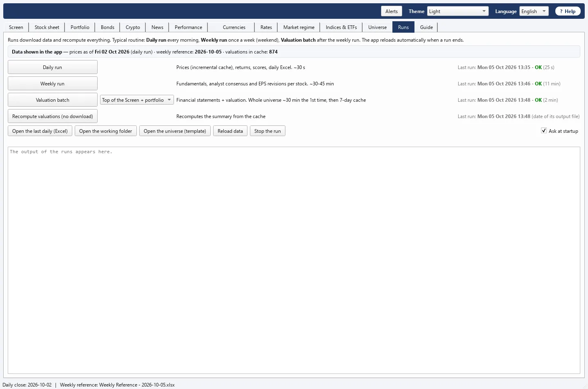Go to the Rates tab

click(x=266, y=27)
